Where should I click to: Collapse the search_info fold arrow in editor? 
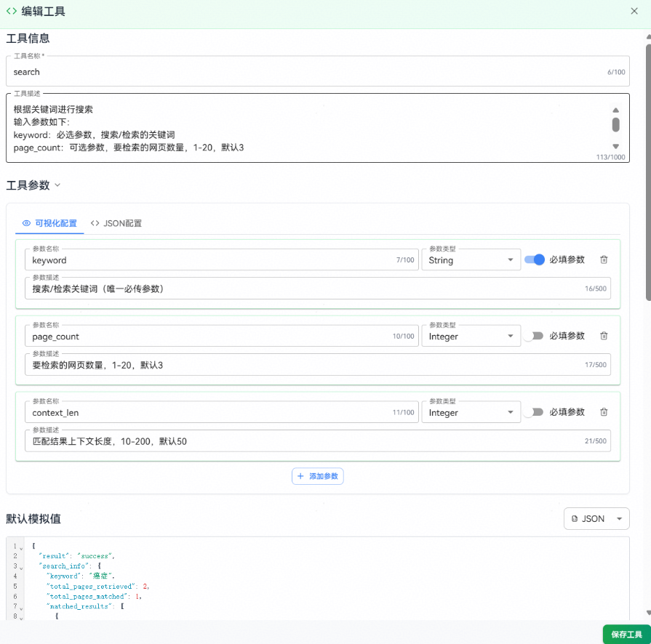coord(20,566)
